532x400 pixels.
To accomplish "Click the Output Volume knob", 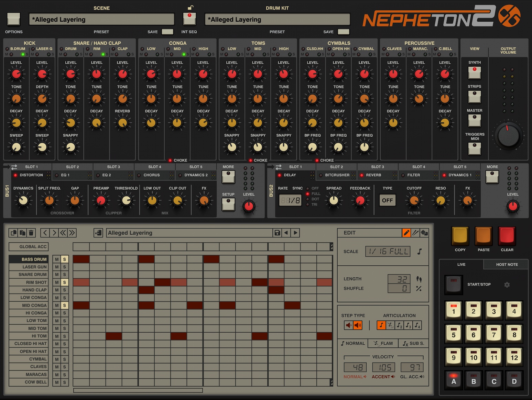I will click(x=508, y=135).
